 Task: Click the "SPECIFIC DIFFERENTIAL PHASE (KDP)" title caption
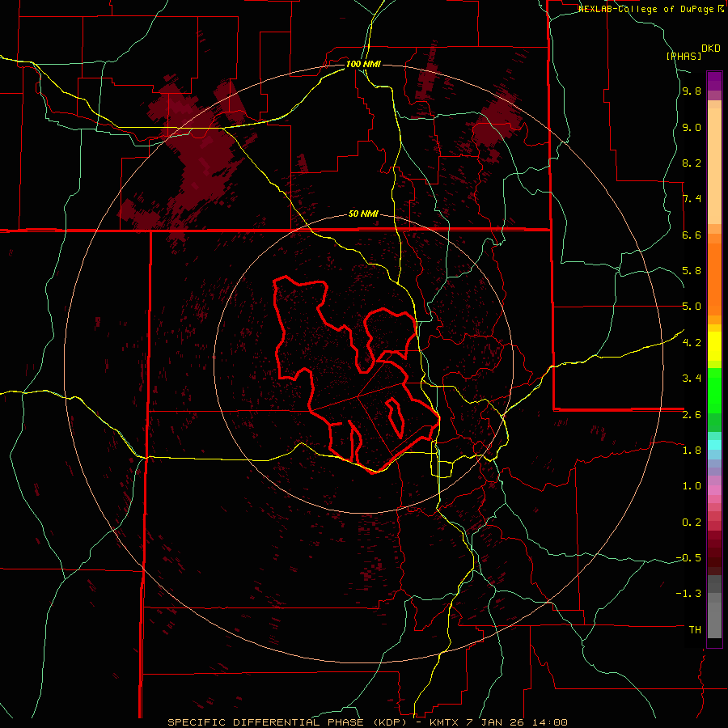(288, 722)
